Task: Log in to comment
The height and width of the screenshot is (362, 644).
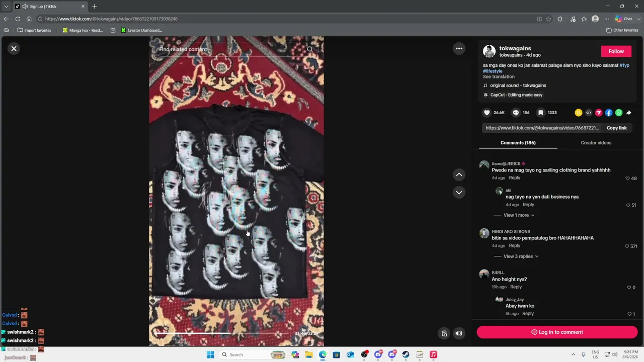Action: tap(557, 332)
